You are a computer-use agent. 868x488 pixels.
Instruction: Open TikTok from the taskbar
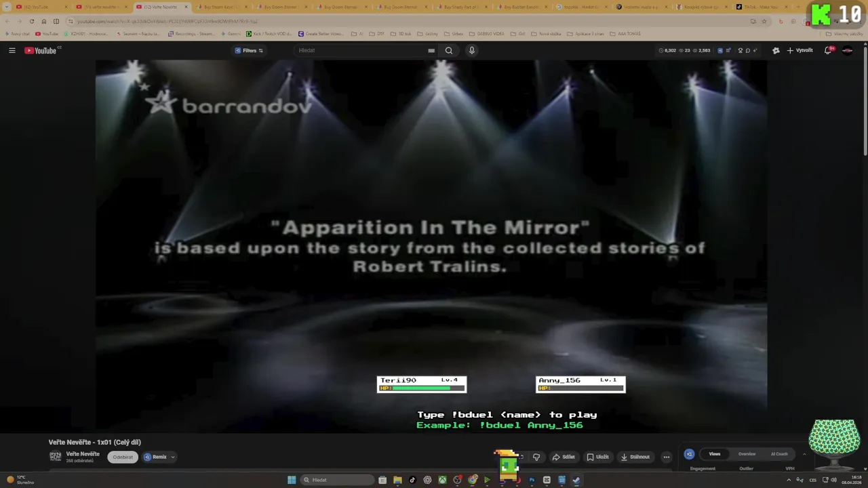[412, 480]
